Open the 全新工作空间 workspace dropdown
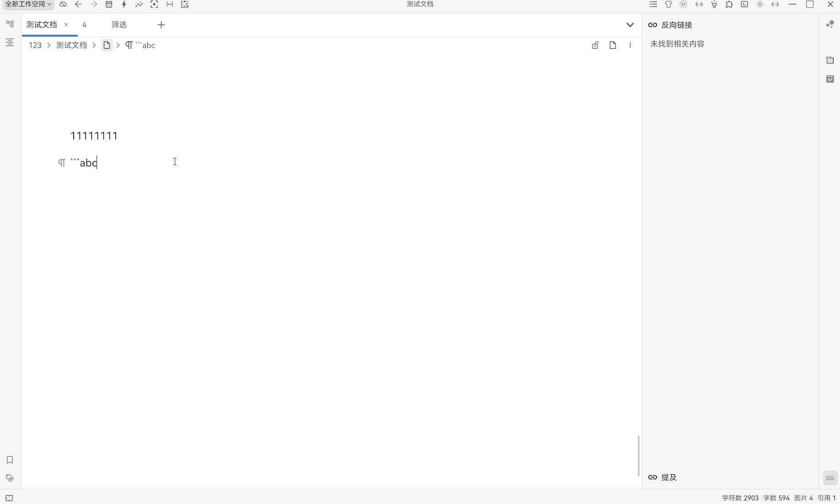840x504 pixels. coord(28,5)
